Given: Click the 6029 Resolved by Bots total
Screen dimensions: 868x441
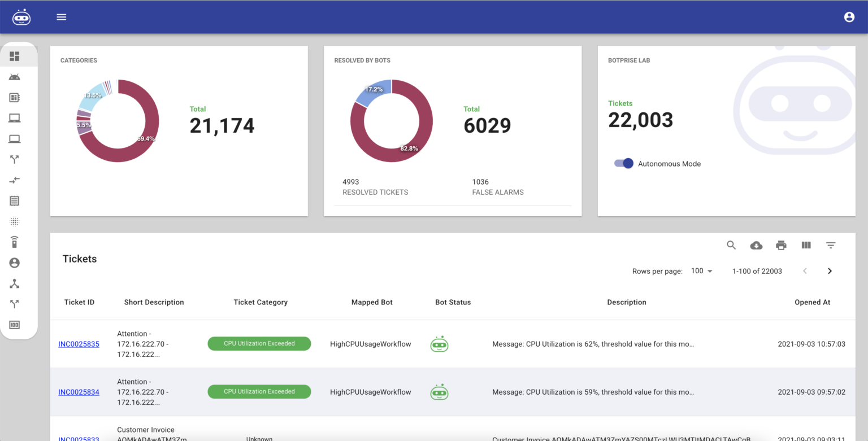Looking at the screenshot, I should [x=487, y=125].
